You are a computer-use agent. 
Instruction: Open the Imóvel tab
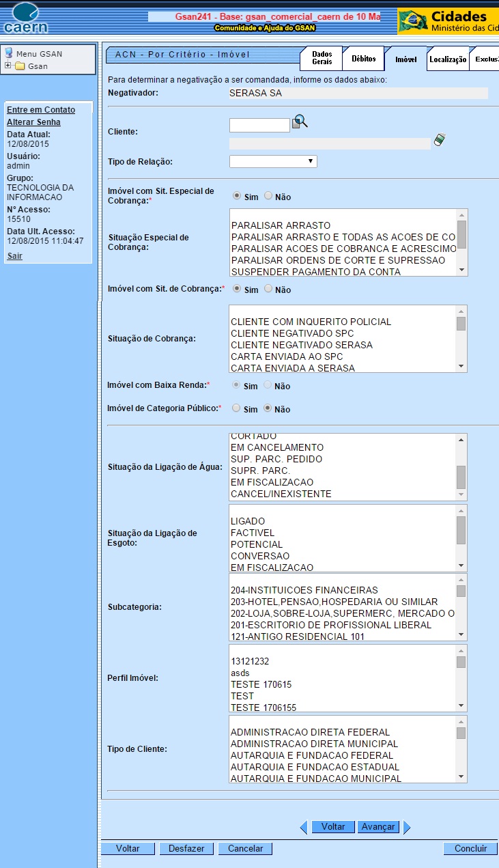click(406, 59)
